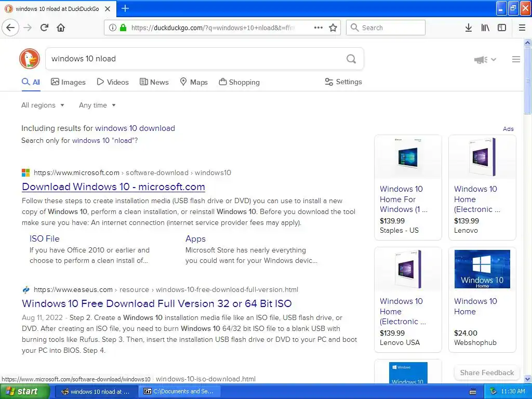Viewport: 532px width, 399px height.
Task: Open the Library icon in toolbar
Action: [485, 28]
